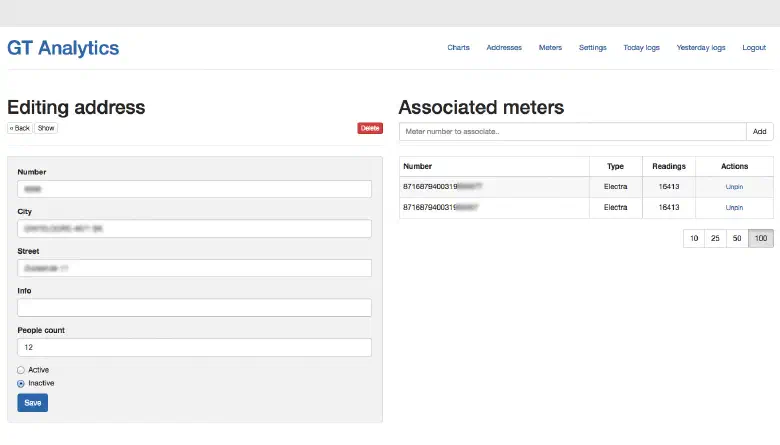Show 25 rows per page
Screen dimensions: 780x445
point(715,239)
